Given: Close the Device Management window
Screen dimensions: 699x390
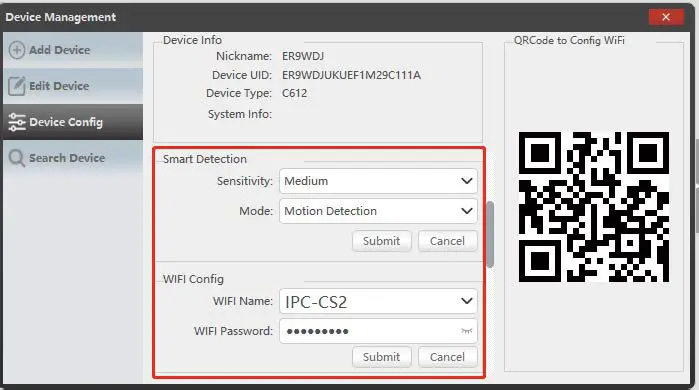Looking at the screenshot, I should 666,17.
